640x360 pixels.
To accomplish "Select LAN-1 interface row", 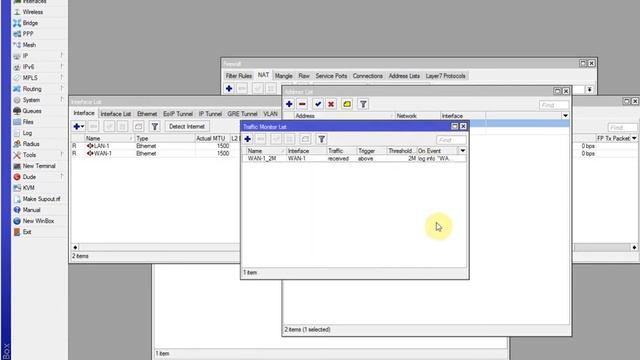I will pyautogui.click(x=155, y=146).
